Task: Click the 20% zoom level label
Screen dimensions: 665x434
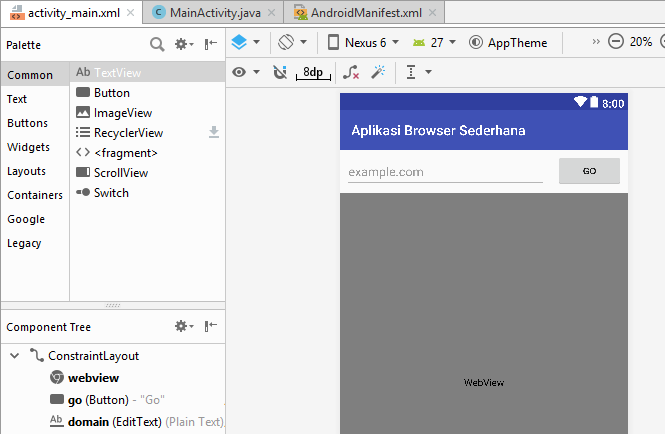Action: pos(640,42)
